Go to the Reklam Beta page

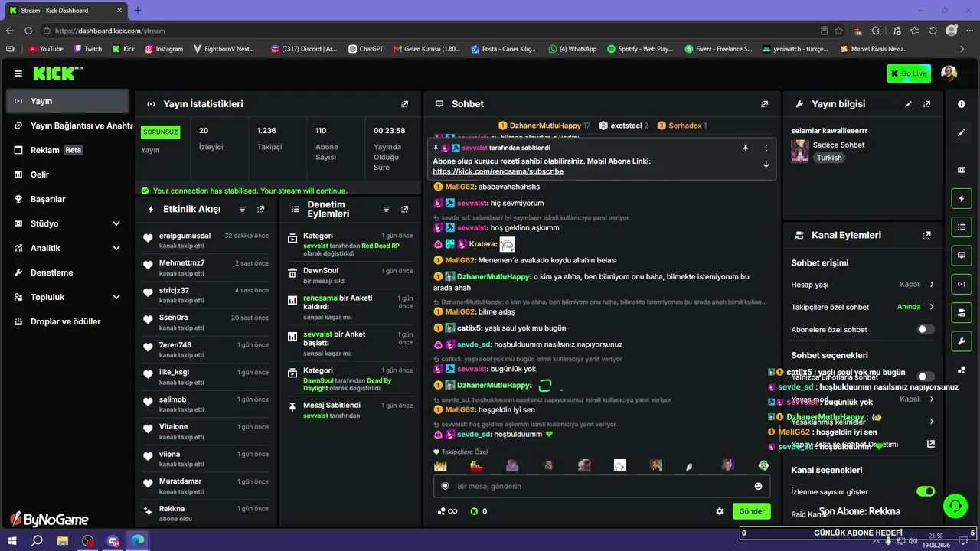pos(67,150)
